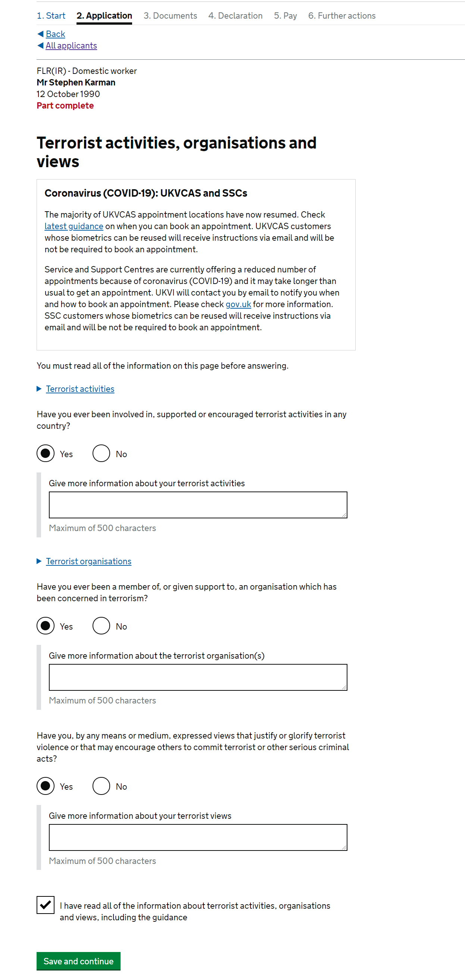Follow the gov.uk link
The width and height of the screenshot is (465, 980).
tap(238, 305)
